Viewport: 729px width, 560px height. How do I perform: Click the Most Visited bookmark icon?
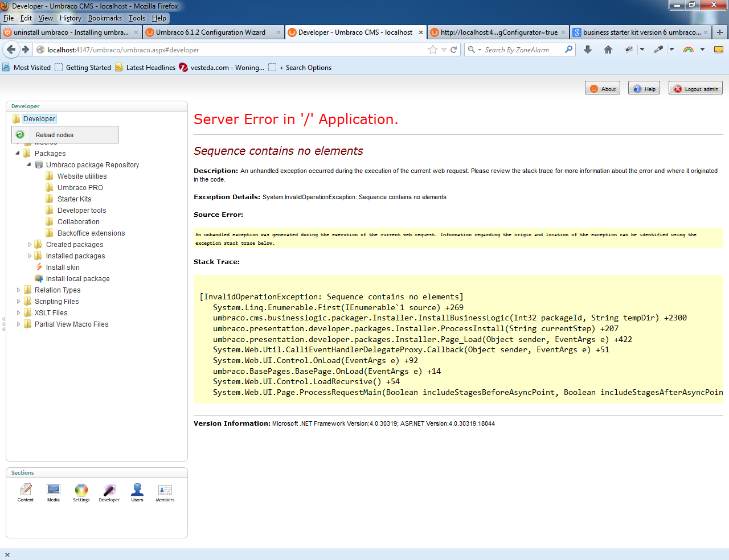pos(6,67)
